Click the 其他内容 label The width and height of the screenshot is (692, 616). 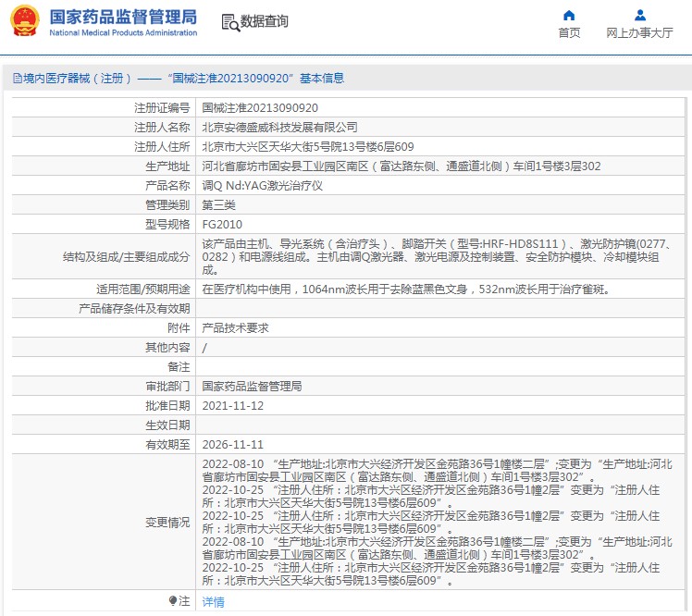[167, 348]
